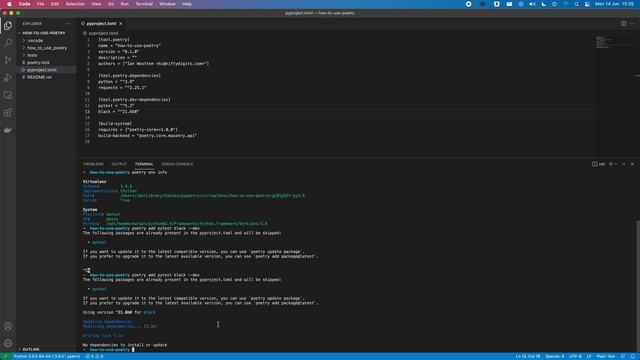Image resolution: width=640 pixels, height=360 pixels.
Task: Click the Split Editor Right icon
Action: 624,24
